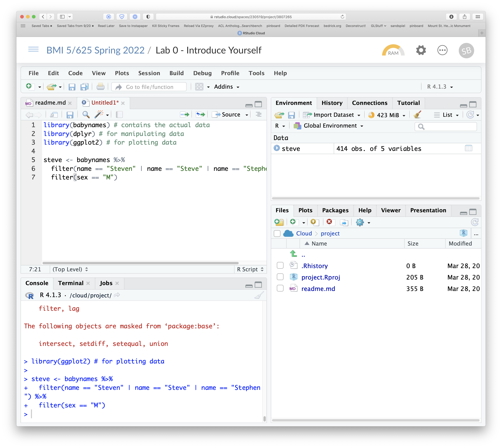Open data viewer grid icon for steve
The height and width of the screenshot is (448, 502).
coord(468,148)
